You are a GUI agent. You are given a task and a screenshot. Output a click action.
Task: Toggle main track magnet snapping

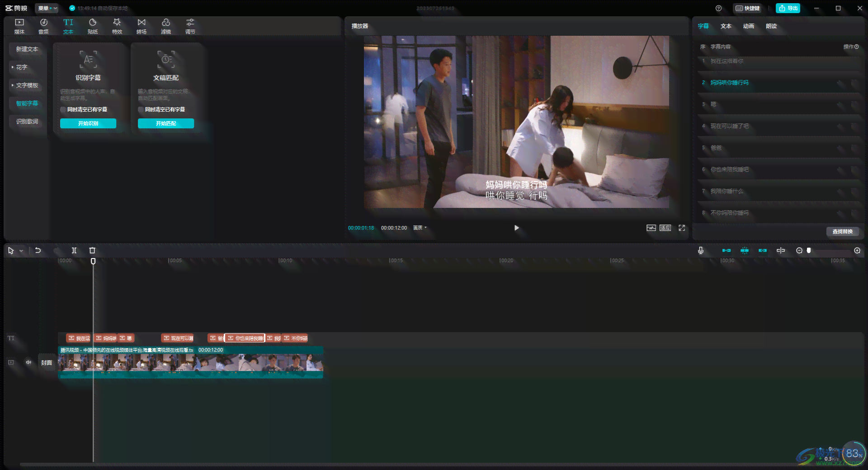tap(726, 250)
